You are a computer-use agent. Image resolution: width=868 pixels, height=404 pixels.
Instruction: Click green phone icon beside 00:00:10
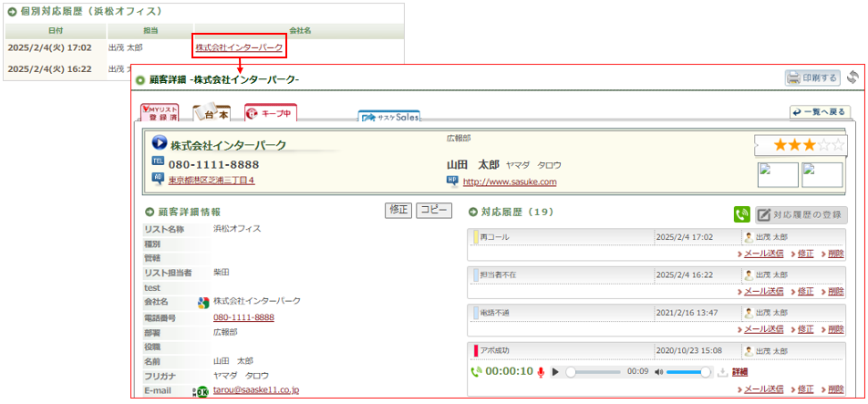click(x=476, y=372)
